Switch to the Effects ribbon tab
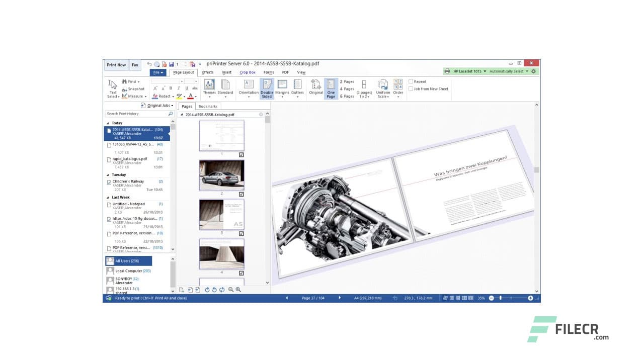Screen dimensions: 644x362 click(207, 72)
